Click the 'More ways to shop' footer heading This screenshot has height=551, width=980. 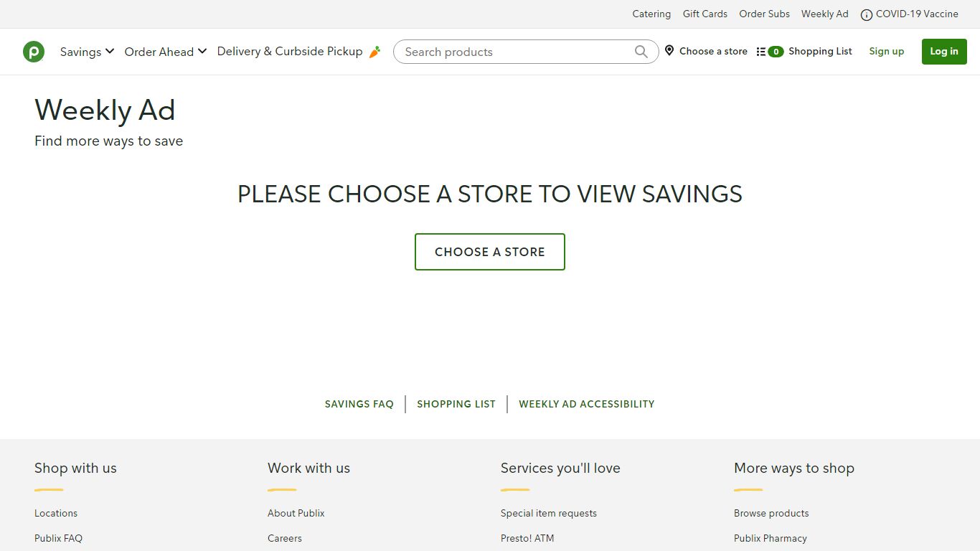pos(794,468)
